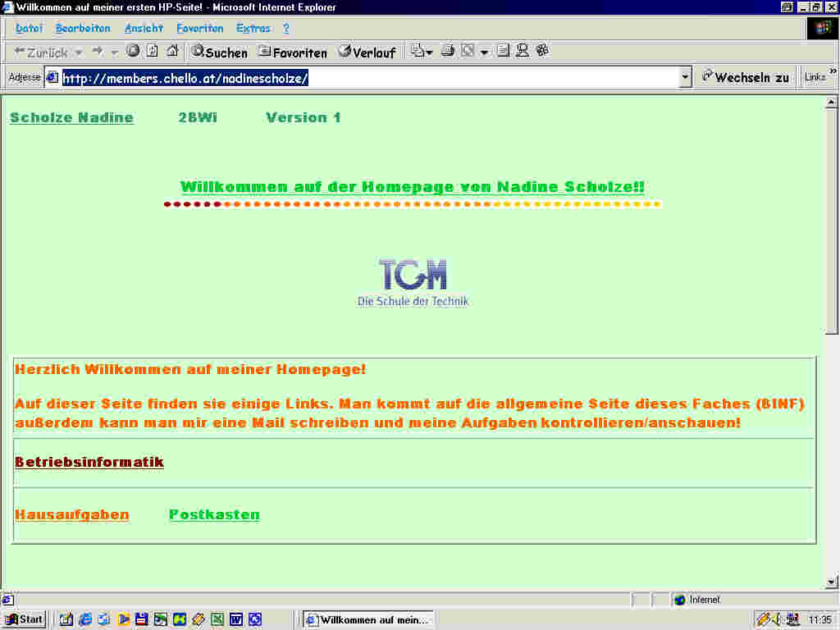Viewport: 840px width, 630px height.
Task: Open the ? help menu
Action: 286,29
